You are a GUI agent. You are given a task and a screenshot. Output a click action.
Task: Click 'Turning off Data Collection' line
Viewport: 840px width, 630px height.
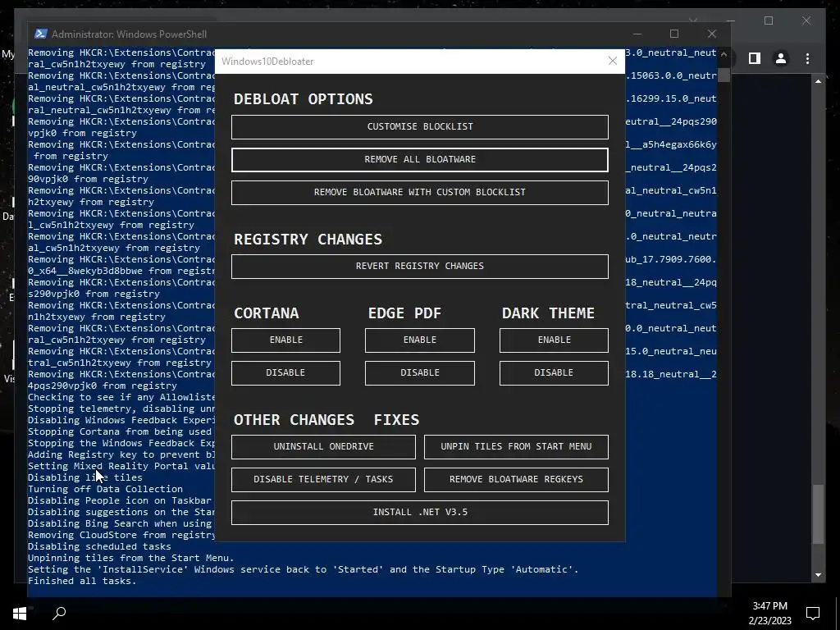pos(105,489)
